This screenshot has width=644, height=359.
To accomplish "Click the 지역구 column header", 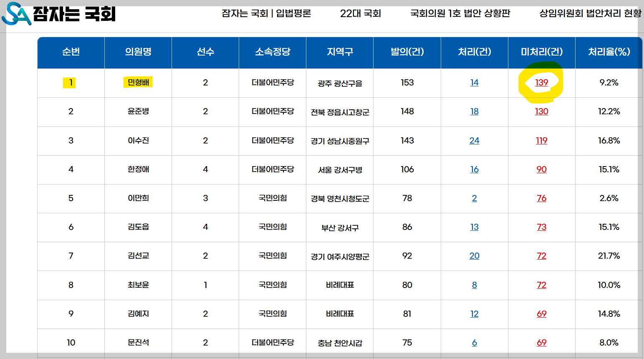I will tap(340, 52).
